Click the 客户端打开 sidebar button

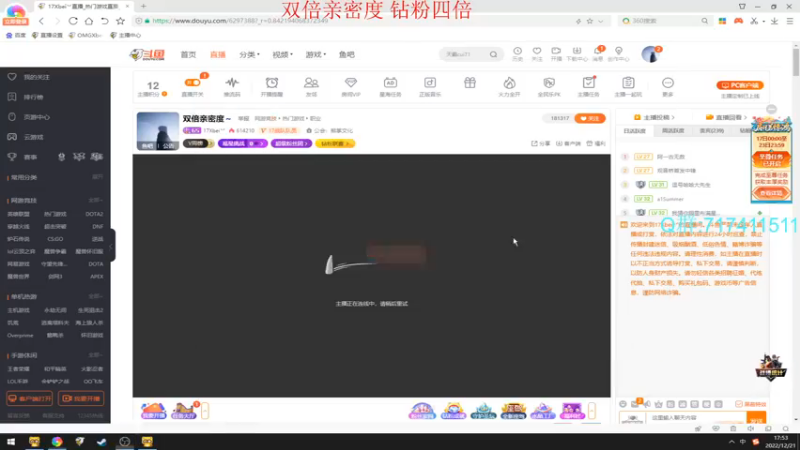pyautogui.click(x=30, y=398)
